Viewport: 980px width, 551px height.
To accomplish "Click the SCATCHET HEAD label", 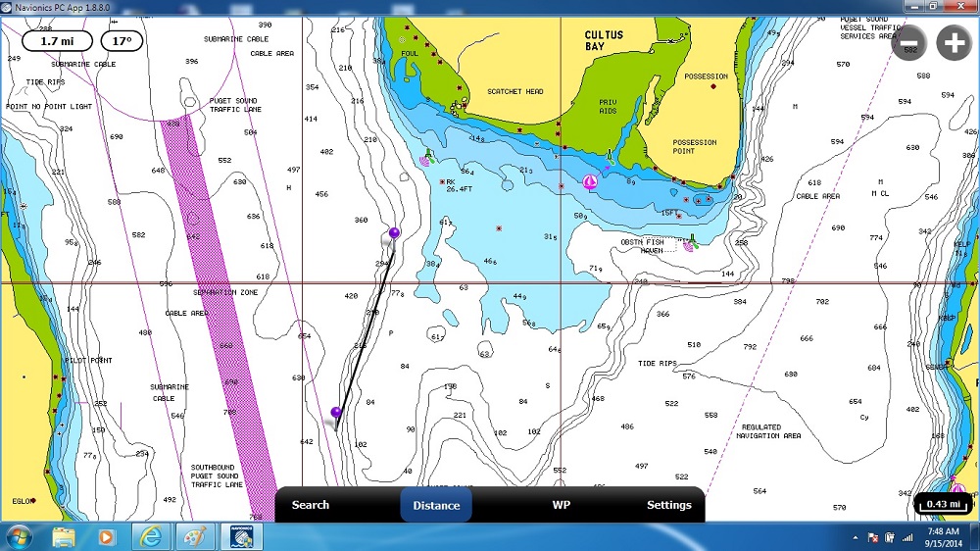I will click(515, 91).
